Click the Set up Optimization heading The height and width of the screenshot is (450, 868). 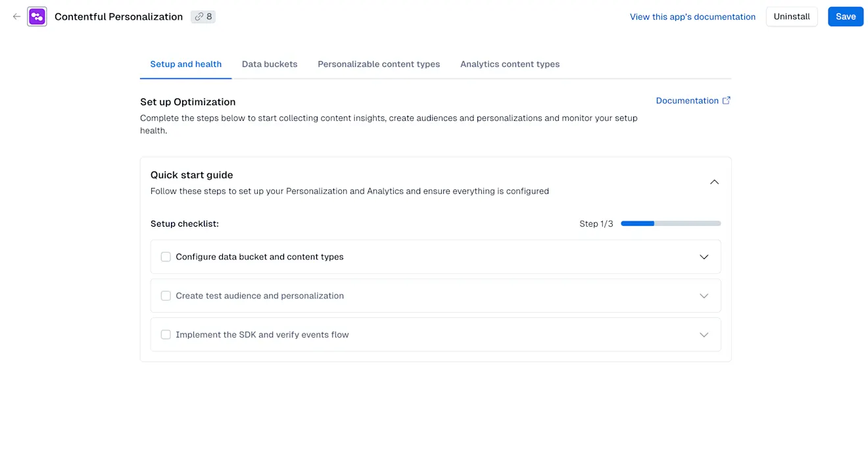(187, 102)
